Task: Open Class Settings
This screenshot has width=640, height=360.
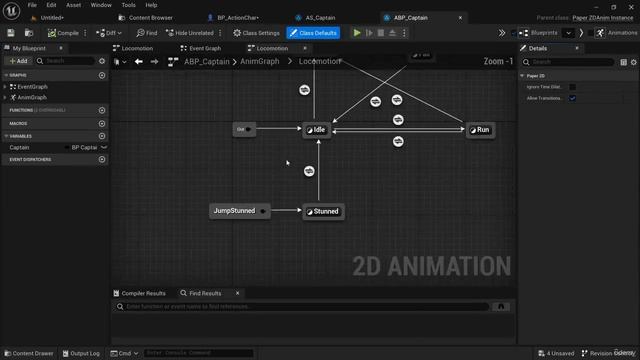Action: (x=256, y=33)
